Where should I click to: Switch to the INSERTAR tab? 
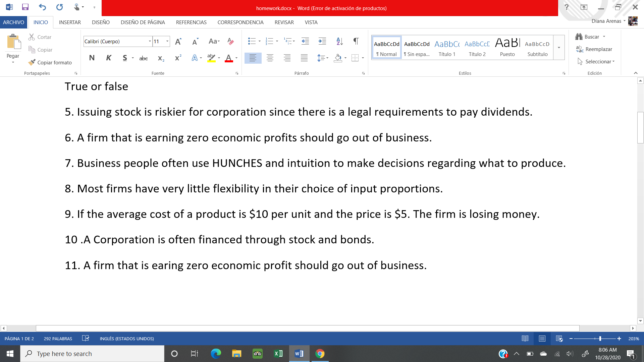[x=70, y=22]
